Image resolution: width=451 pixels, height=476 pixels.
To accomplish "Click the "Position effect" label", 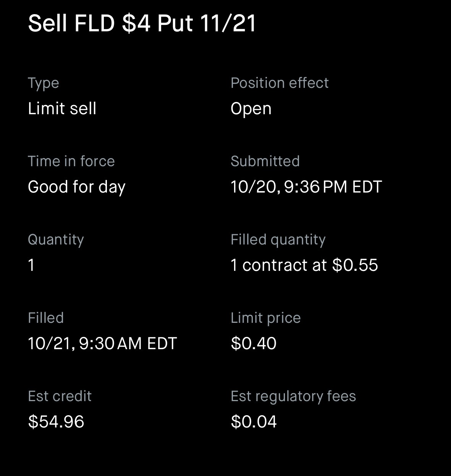I will pos(279,83).
